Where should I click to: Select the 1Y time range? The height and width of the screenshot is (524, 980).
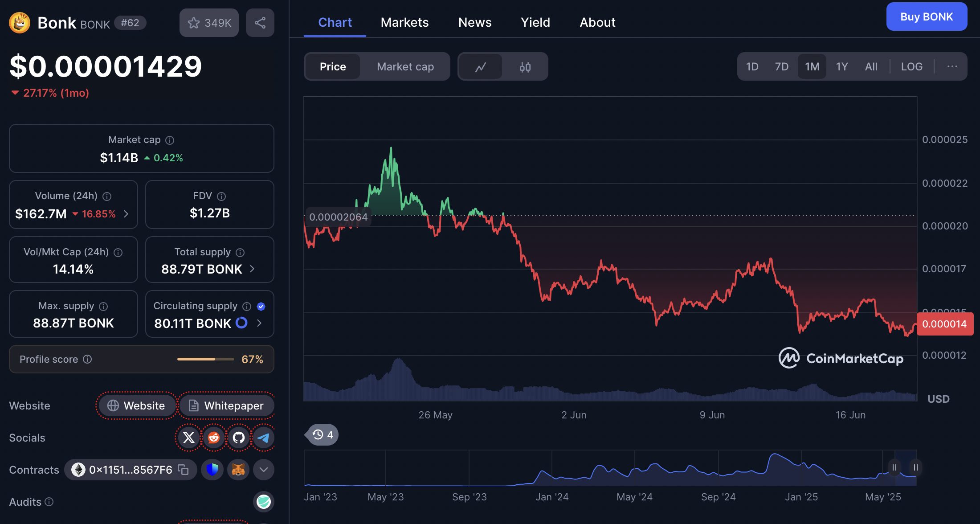[841, 67]
